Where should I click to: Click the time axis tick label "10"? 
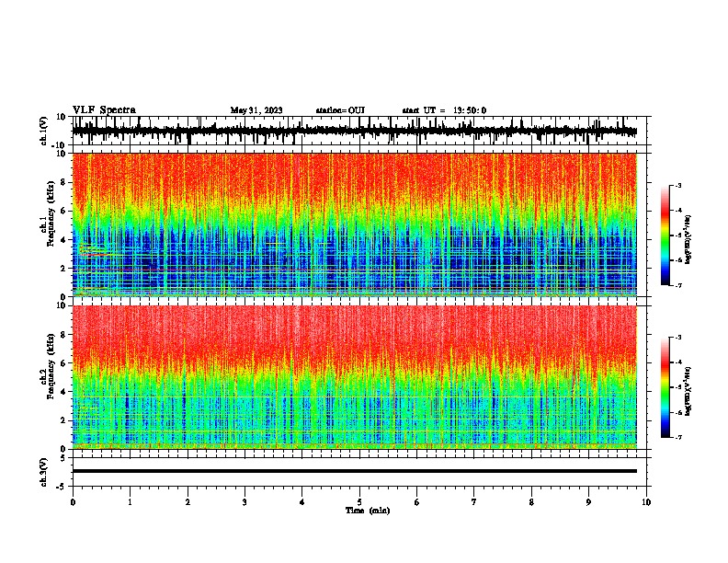646,502
